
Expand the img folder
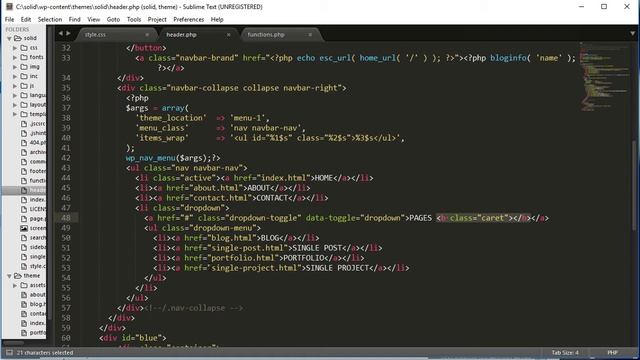(x=15, y=67)
